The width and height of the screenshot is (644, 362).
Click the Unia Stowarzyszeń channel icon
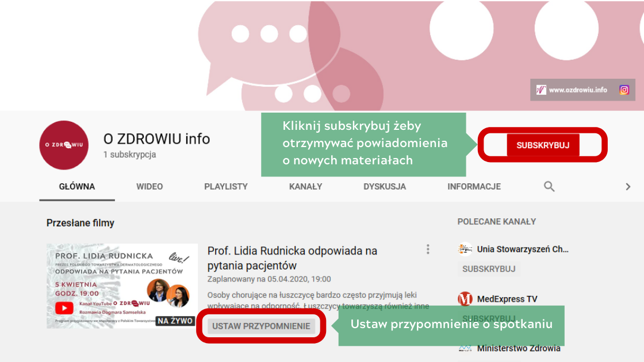(463, 249)
